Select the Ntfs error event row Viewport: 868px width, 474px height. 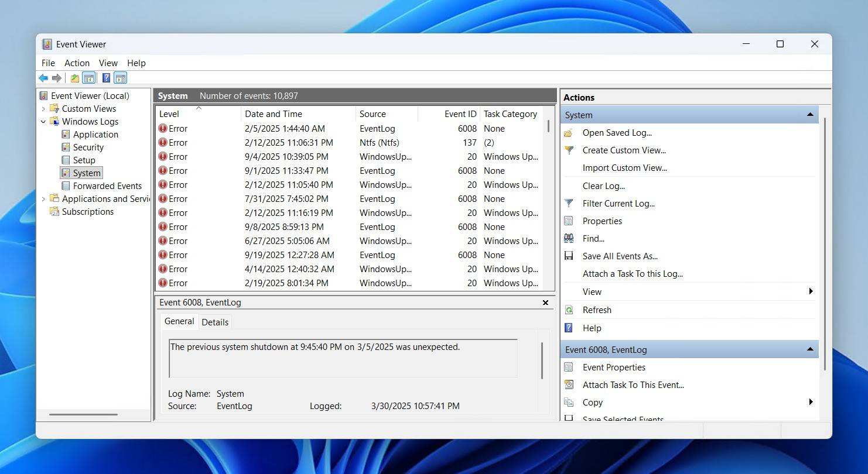(351, 143)
